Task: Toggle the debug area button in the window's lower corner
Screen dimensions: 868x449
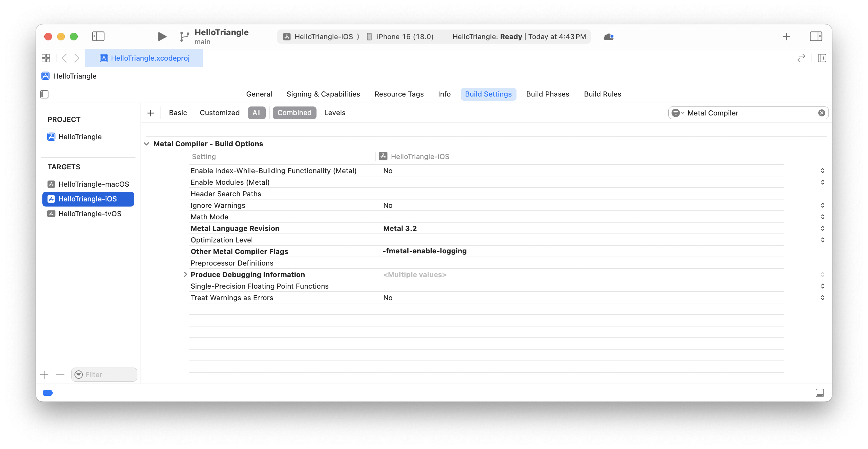Action: tap(820, 393)
